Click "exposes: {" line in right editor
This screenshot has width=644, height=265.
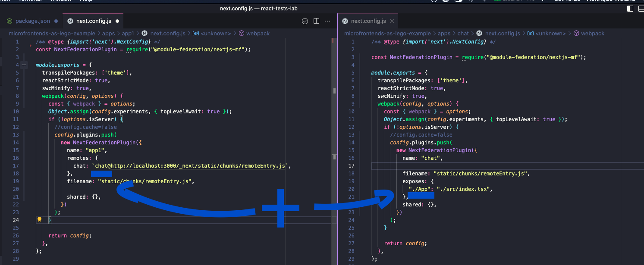pyautogui.click(x=418, y=181)
